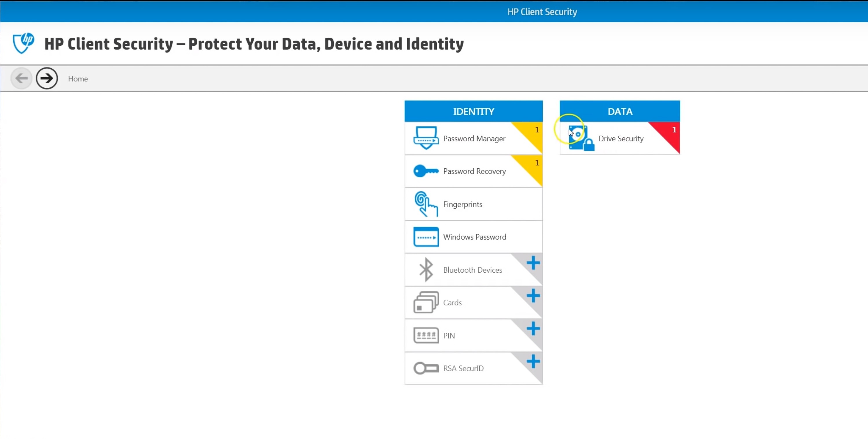Screen dimensions: 868x439
Task: Click the back arrow navigation button
Action: (x=21, y=78)
